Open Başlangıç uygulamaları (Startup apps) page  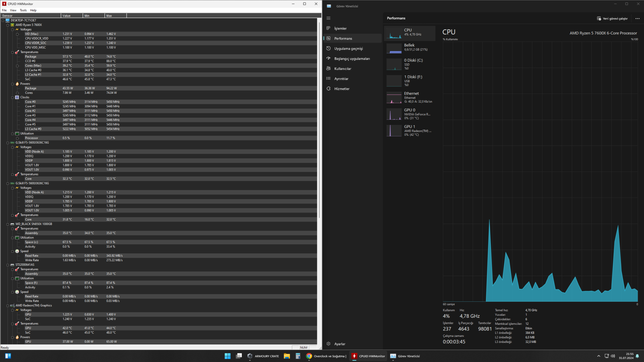pos(352,59)
